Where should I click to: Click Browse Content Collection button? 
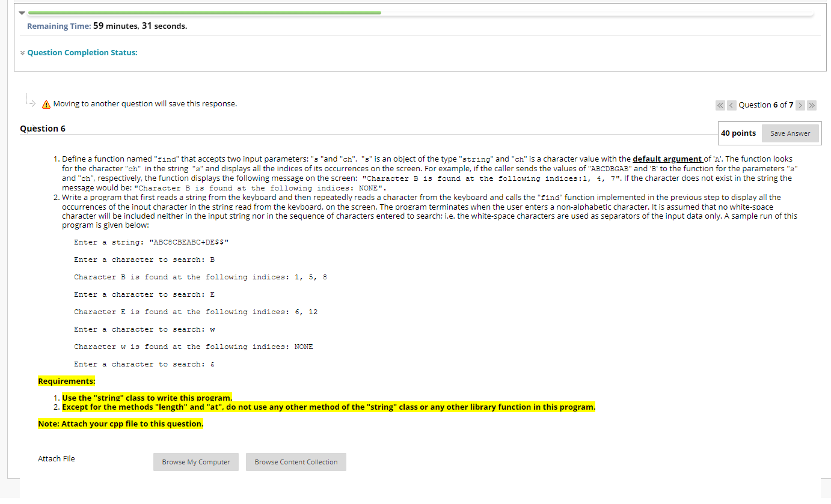(296, 462)
